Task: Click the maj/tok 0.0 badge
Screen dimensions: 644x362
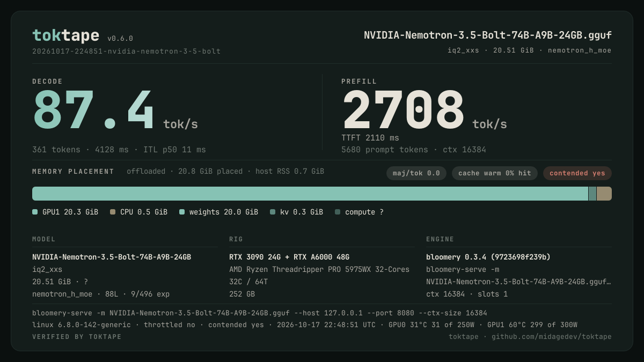Action: tap(416, 173)
